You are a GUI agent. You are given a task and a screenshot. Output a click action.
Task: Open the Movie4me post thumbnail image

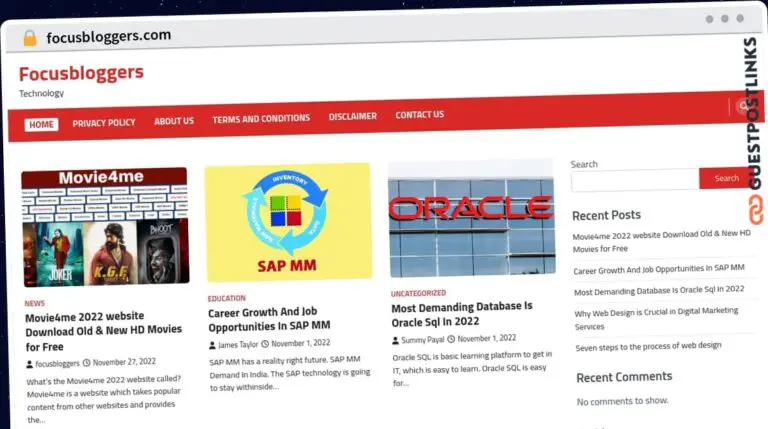pos(105,227)
